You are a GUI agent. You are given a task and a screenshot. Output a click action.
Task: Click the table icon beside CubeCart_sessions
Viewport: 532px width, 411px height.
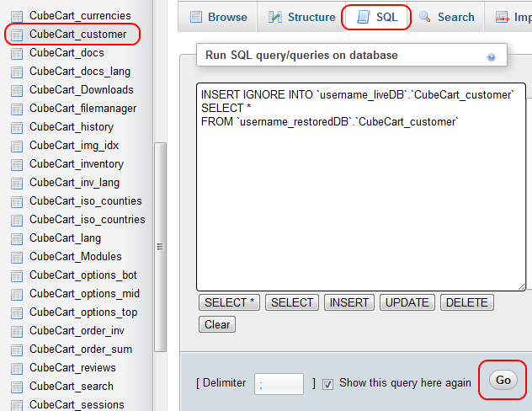pos(17,406)
